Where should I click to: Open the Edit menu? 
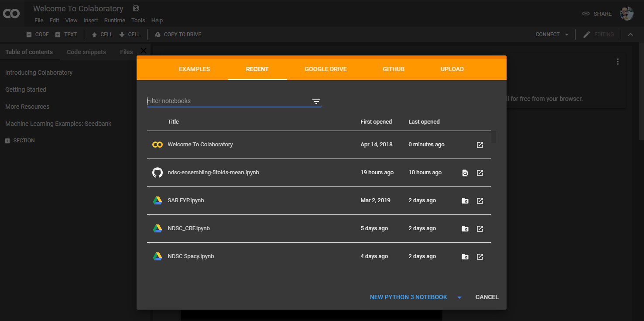(54, 21)
